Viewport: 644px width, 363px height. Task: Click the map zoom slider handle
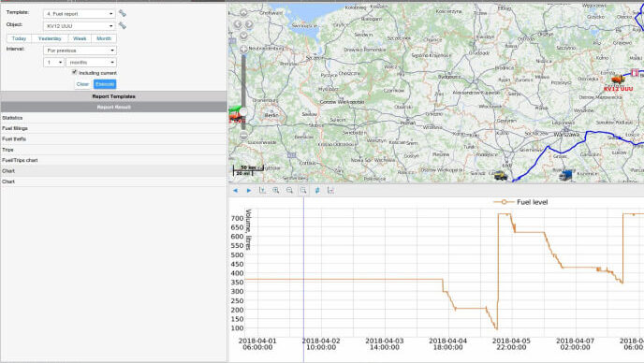click(x=243, y=111)
